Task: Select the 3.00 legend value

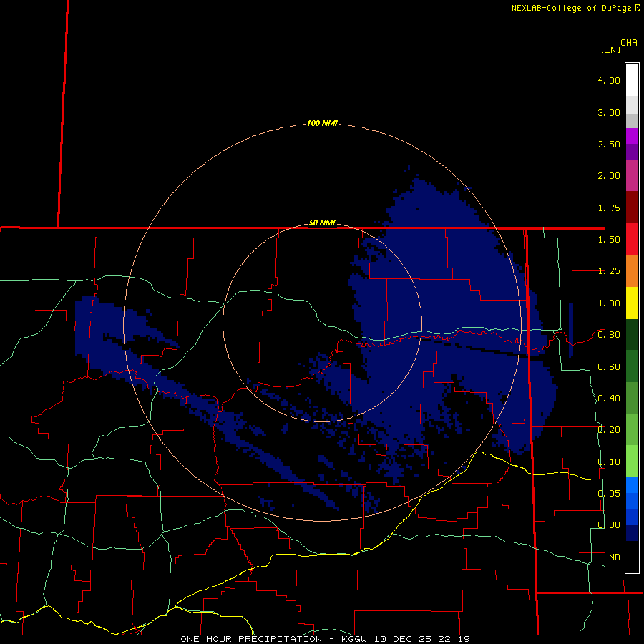Action: point(609,112)
